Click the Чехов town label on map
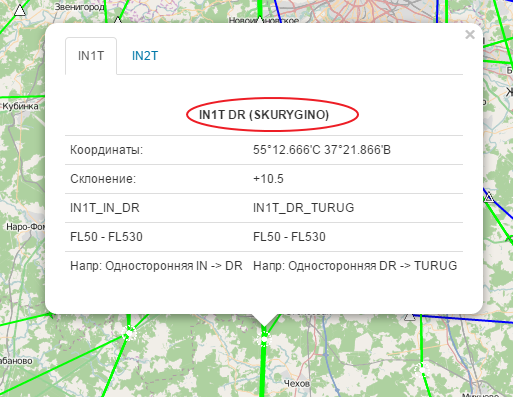 [297, 383]
